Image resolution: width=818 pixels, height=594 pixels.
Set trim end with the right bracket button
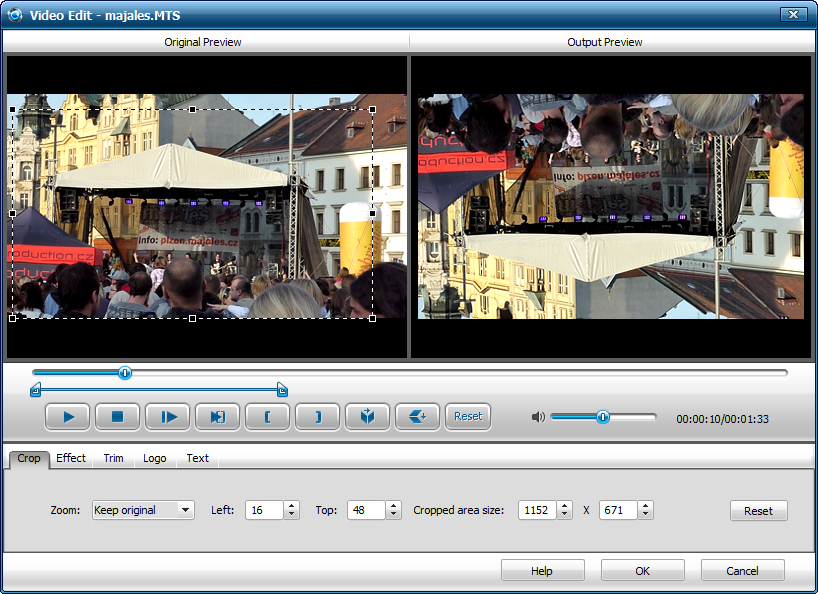coord(318,417)
